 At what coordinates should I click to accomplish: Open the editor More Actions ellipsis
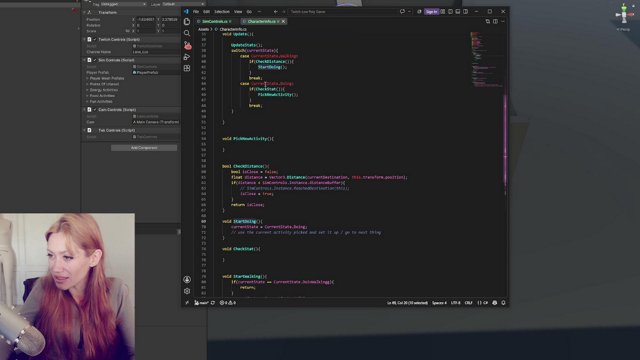pyautogui.click(x=502, y=21)
